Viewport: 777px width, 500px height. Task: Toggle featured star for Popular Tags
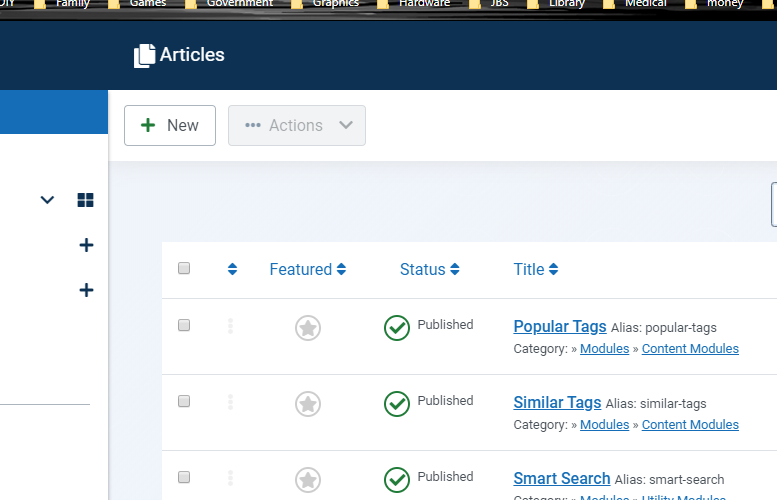[308, 328]
